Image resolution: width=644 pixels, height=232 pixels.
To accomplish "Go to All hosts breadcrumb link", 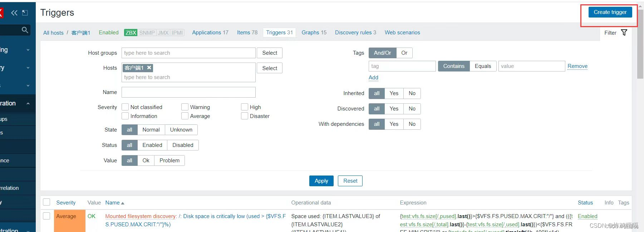I will (53, 33).
